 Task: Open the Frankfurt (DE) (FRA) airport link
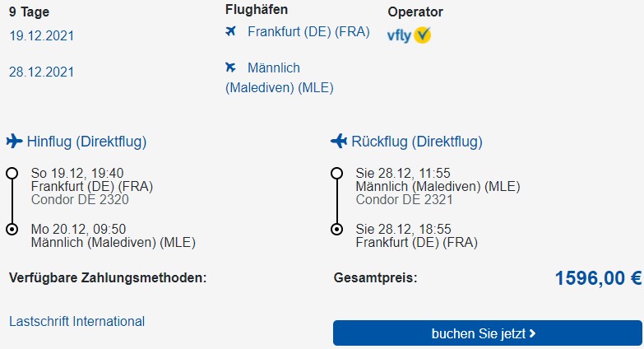[308, 31]
